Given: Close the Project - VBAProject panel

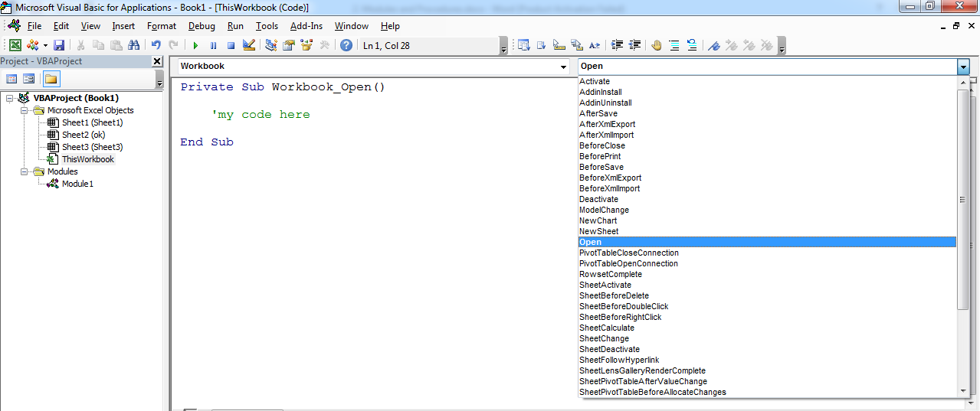Looking at the screenshot, I should click(x=157, y=61).
